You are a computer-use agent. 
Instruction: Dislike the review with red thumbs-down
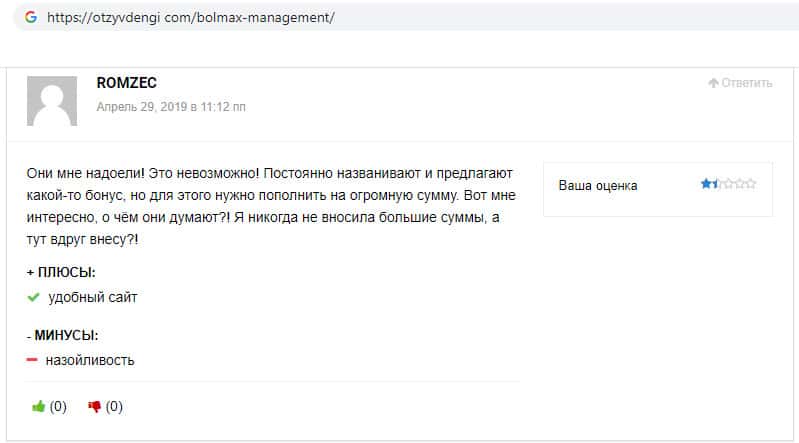pyautogui.click(x=95, y=406)
